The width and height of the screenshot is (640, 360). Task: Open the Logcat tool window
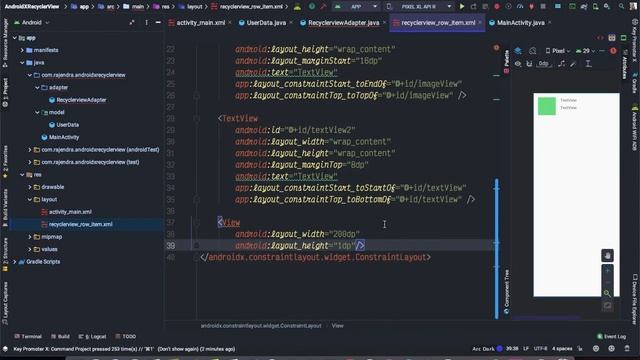[92, 336]
